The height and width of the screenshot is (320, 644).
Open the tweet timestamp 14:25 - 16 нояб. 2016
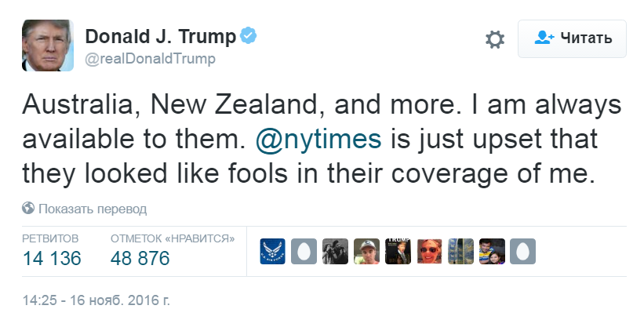coord(96,300)
